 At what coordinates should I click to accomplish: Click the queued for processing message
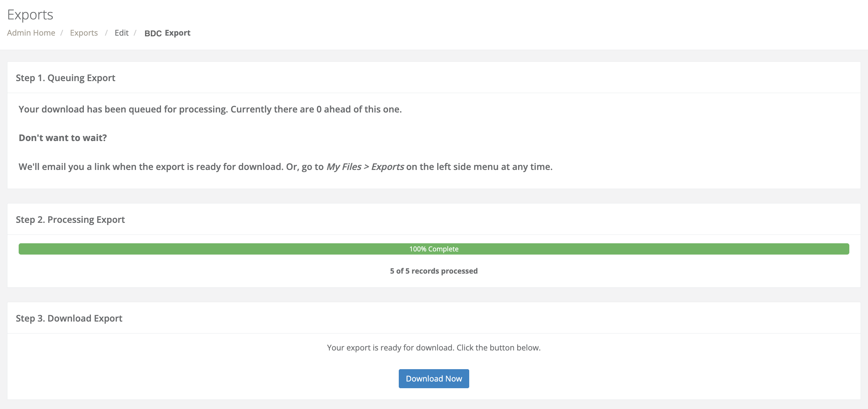pyautogui.click(x=210, y=109)
